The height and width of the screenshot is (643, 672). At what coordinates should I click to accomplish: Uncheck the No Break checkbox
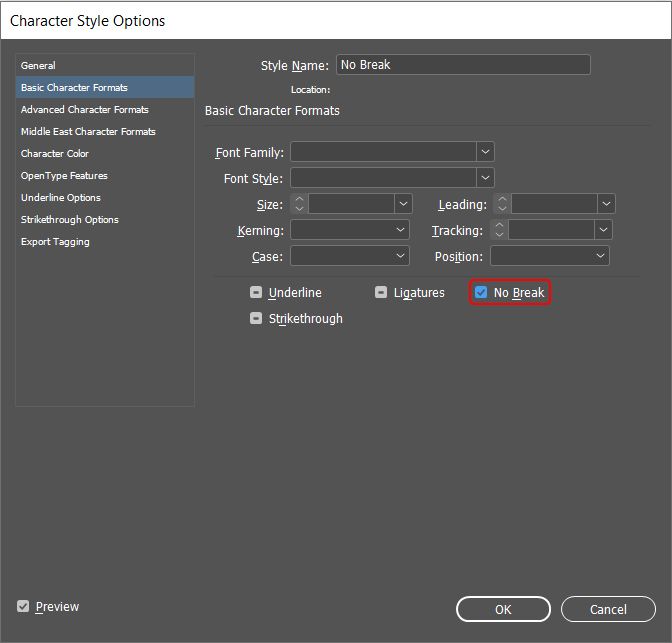481,292
